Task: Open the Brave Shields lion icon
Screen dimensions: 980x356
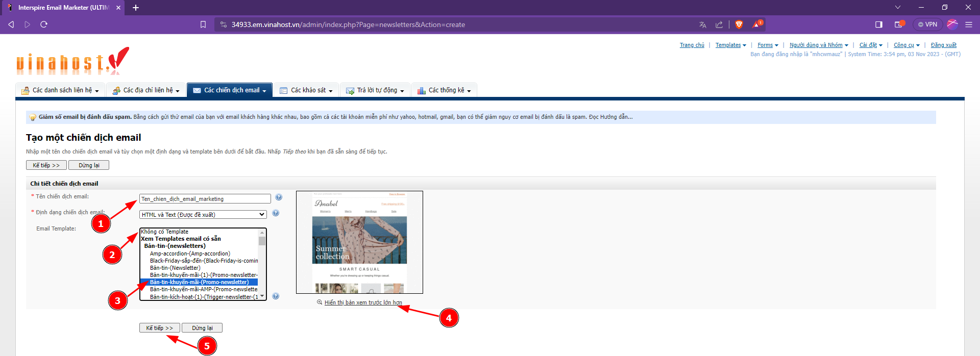Action: point(739,24)
